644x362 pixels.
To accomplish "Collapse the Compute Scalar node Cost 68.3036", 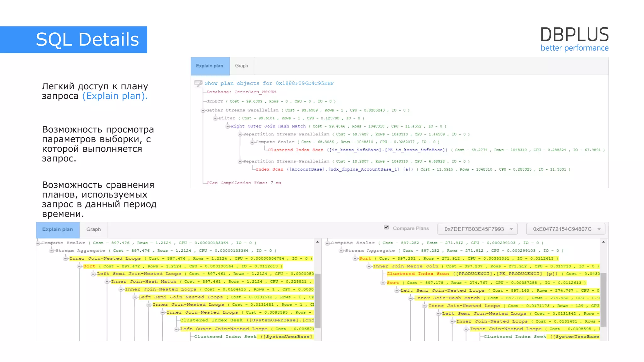I will coord(252,142).
